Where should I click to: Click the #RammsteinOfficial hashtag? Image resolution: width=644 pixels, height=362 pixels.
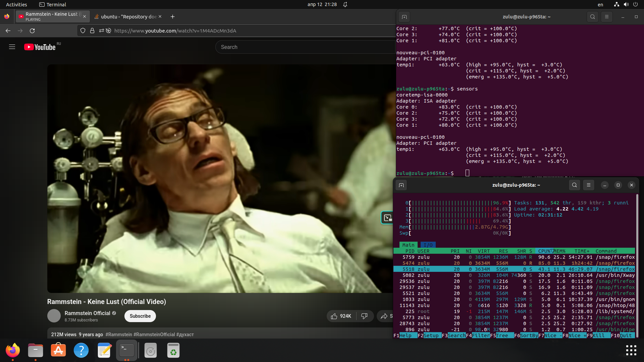pyautogui.click(x=154, y=335)
